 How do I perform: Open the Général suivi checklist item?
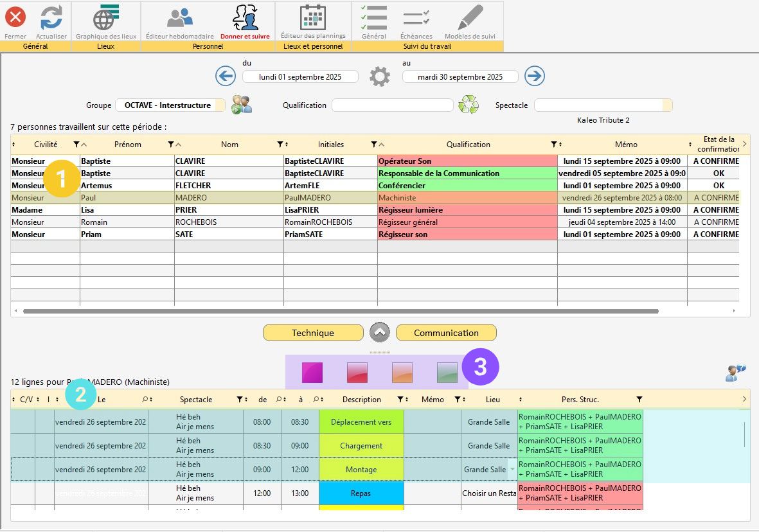click(x=373, y=18)
